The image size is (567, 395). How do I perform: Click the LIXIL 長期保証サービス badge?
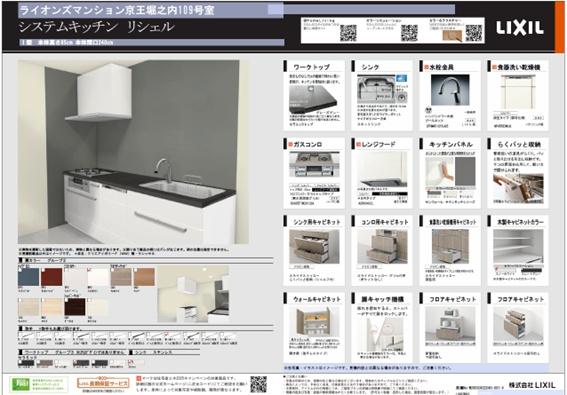pos(103,383)
